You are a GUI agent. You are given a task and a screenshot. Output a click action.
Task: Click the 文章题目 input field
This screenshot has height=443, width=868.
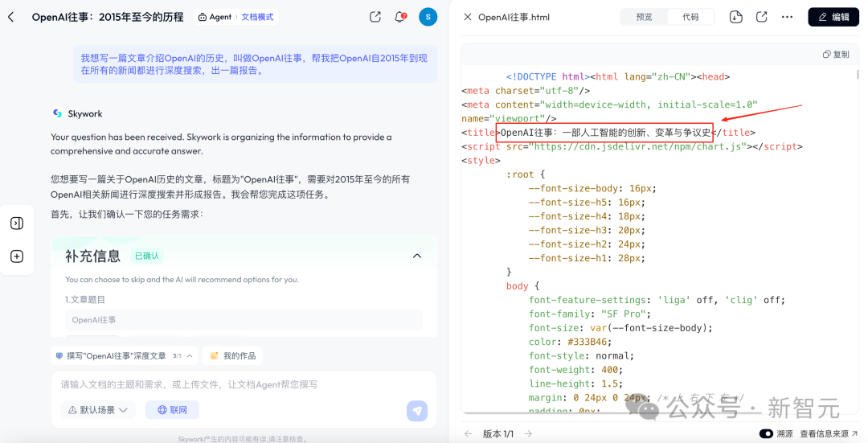(x=244, y=319)
